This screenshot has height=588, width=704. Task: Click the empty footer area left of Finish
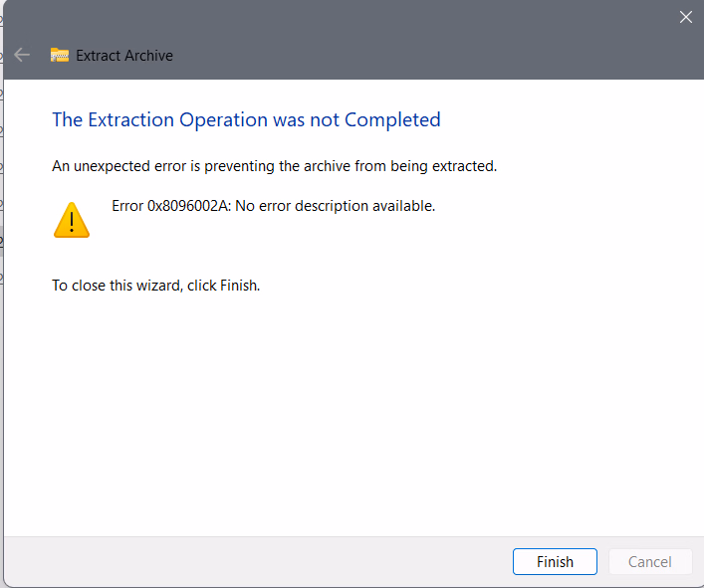tap(259, 562)
